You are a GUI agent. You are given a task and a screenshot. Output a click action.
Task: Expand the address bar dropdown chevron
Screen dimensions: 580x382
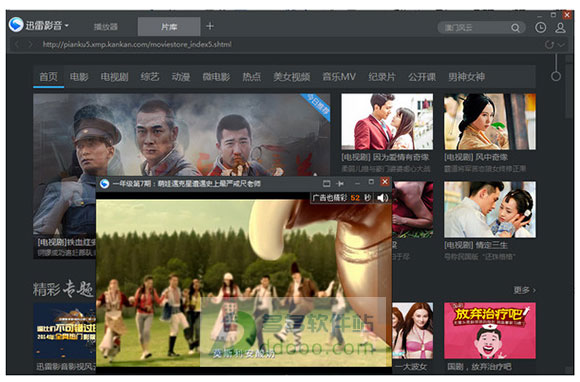(x=561, y=45)
